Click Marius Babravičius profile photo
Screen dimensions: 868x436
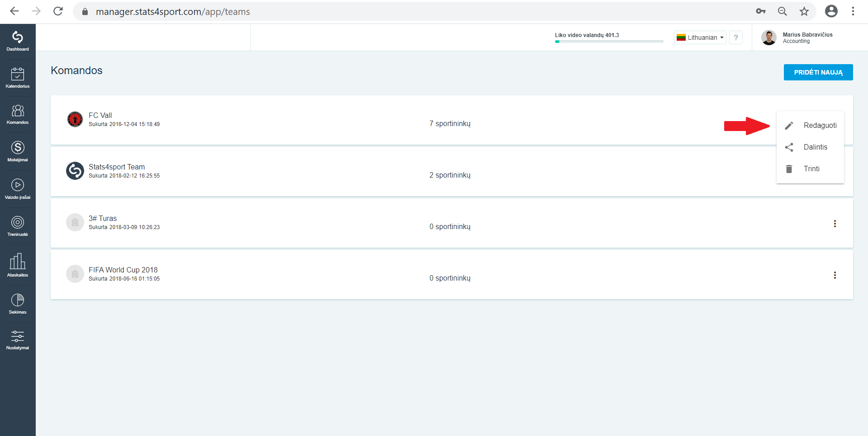pyautogui.click(x=768, y=38)
